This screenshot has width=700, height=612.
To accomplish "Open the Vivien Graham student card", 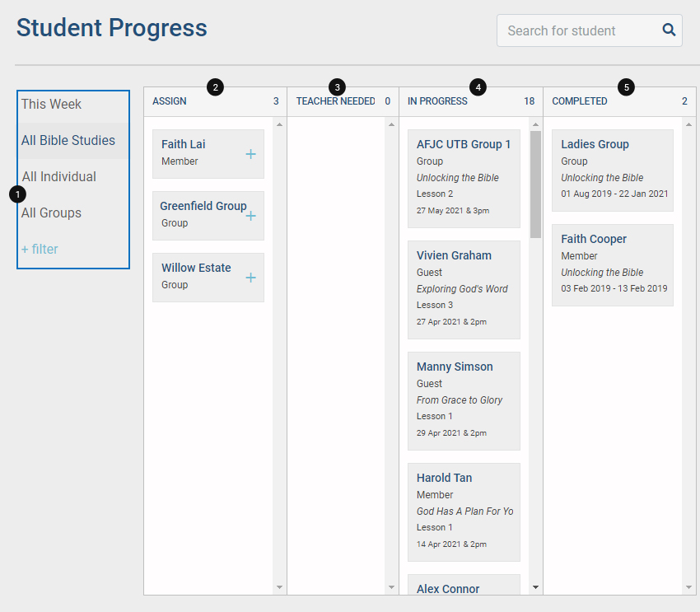I will [464, 290].
